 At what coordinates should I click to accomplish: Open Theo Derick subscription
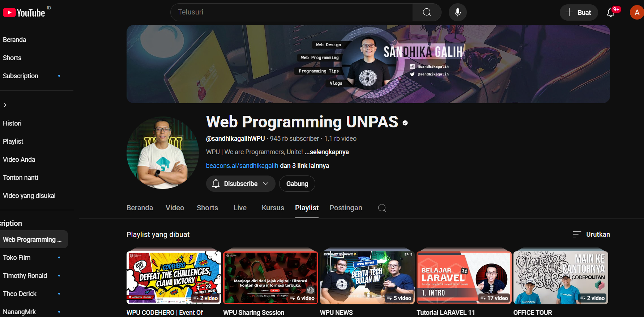pos(20,294)
